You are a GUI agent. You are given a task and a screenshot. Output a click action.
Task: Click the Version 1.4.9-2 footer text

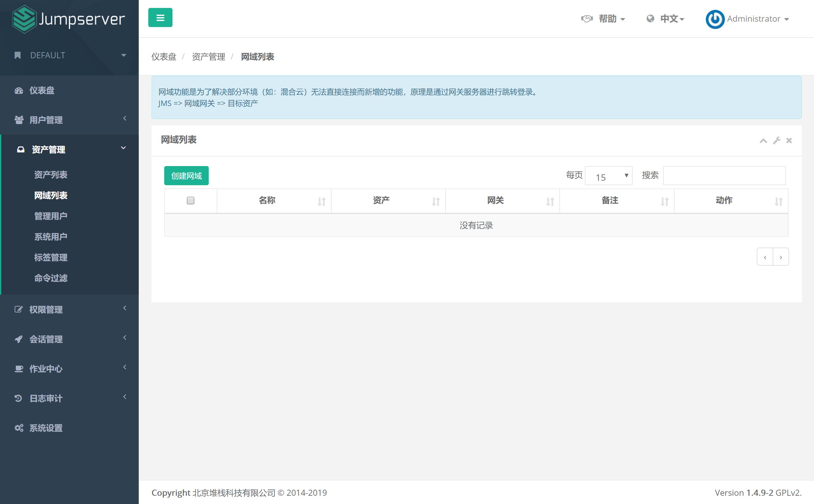click(758, 493)
